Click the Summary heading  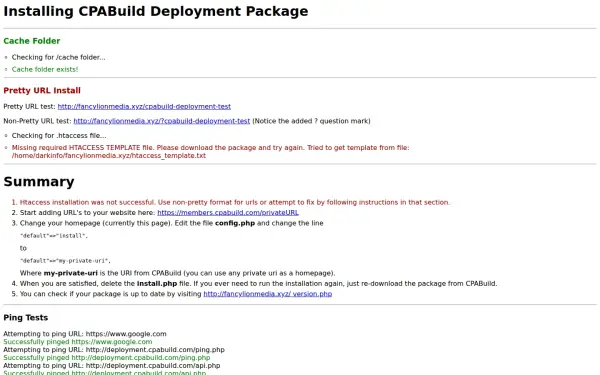click(39, 182)
